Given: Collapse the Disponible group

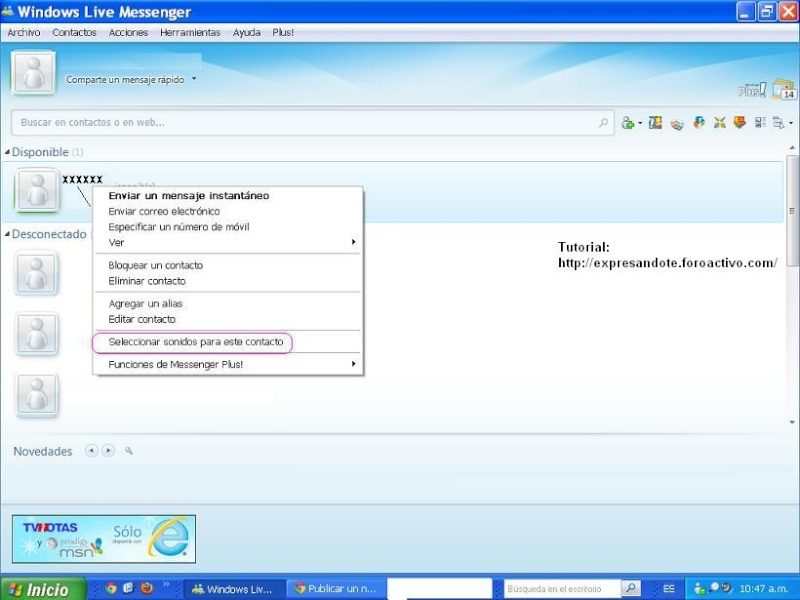Looking at the screenshot, I should pyautogui.click(x=7, y=152).
